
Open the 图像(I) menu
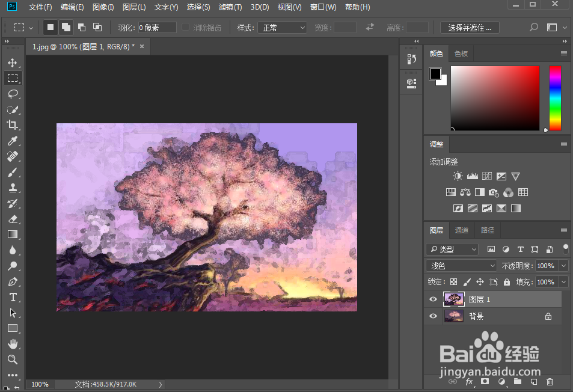(x=103, y=7)
